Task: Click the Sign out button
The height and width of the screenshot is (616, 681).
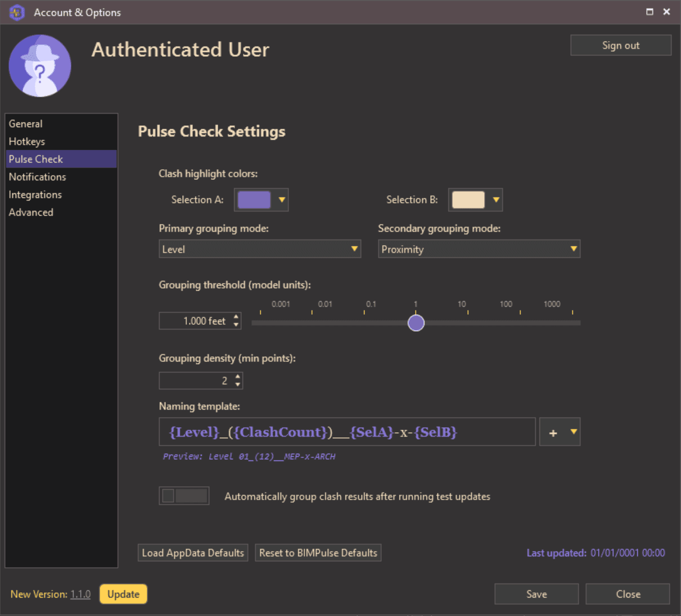Action: (621, 46)
